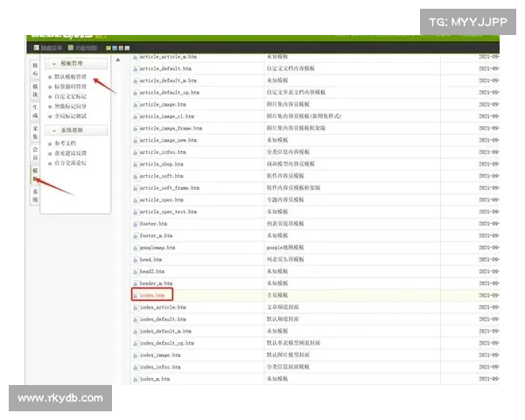Click file icon of article_default.htm
The image size is (525, 420).
(x=136, y=69)
